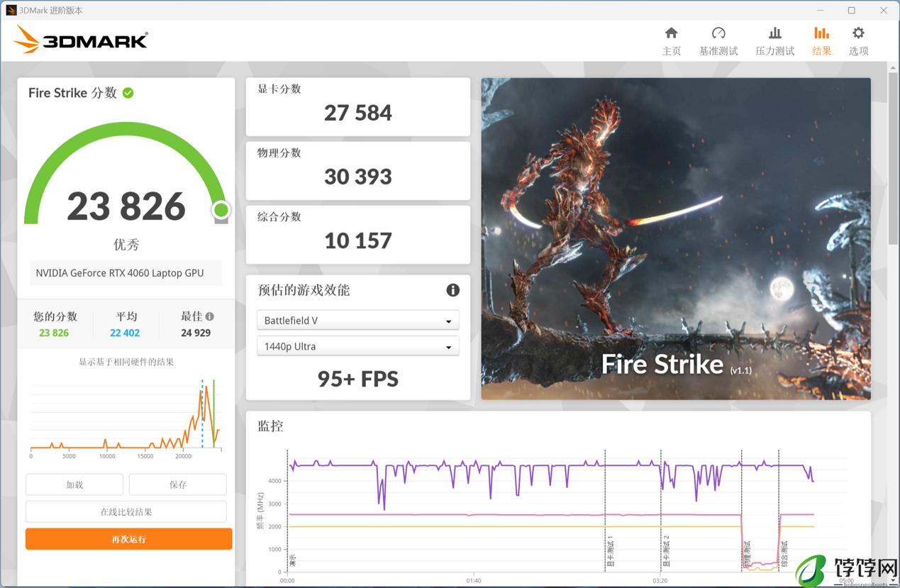Click the Fire Strike scene thumbnail
Viewport: 900px width, 588px height.
(676, 239)
